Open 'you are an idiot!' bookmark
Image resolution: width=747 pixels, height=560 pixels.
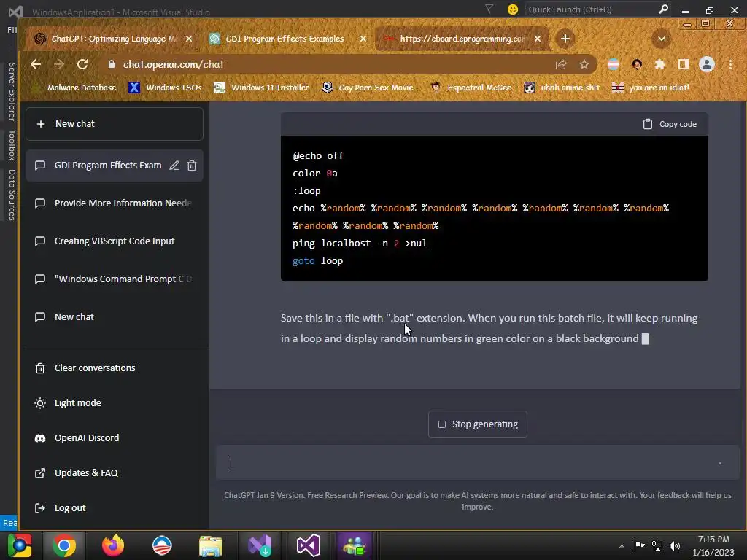(x=650, y=87)
